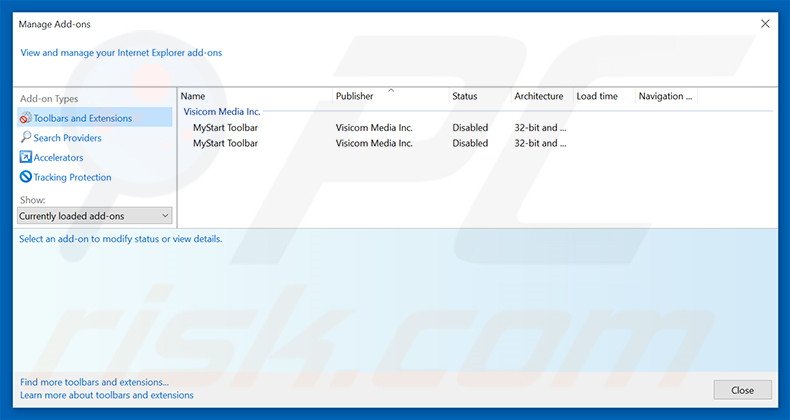Click Visicom Media Inc. publisher in first row
The height and width of the screenshot is (420, 790).
tap(374, 127)
